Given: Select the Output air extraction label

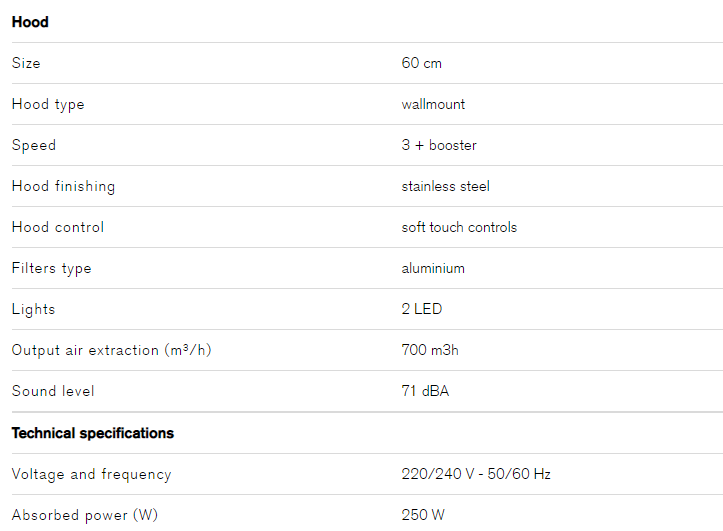Looking at the screenshot, I should click(x=112, y=350).
